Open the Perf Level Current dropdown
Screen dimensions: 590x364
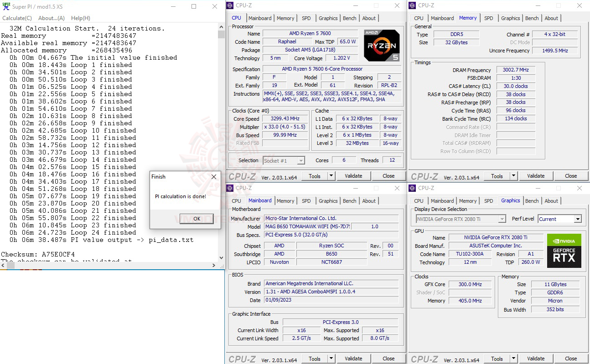tap(559, 219)
